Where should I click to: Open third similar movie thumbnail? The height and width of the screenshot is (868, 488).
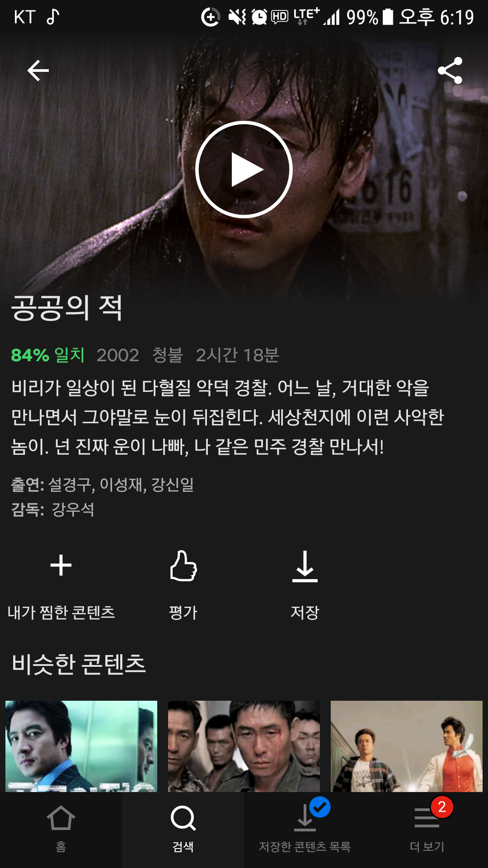click(x=407, y=746)
